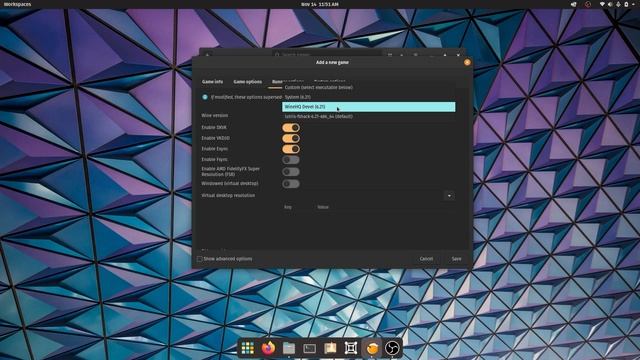Switch to the Game info tab
This screenshot has height=360, width=640.
212,82
